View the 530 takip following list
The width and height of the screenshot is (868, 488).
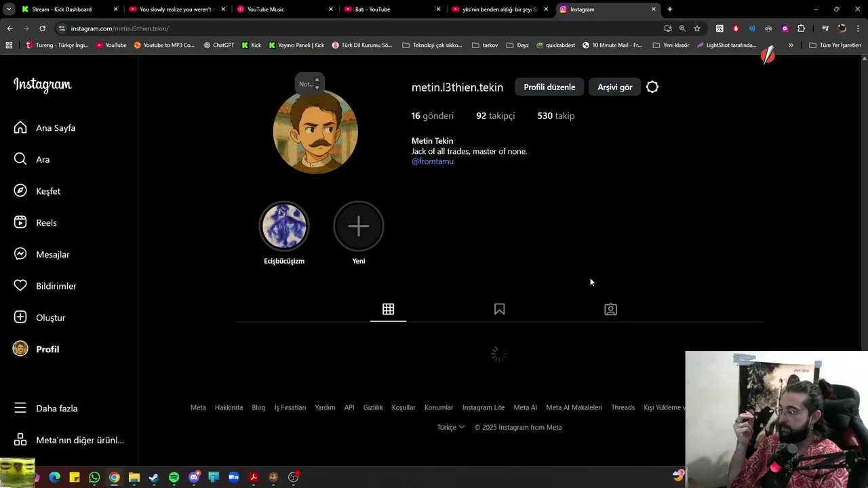click(x=556, y=116)
